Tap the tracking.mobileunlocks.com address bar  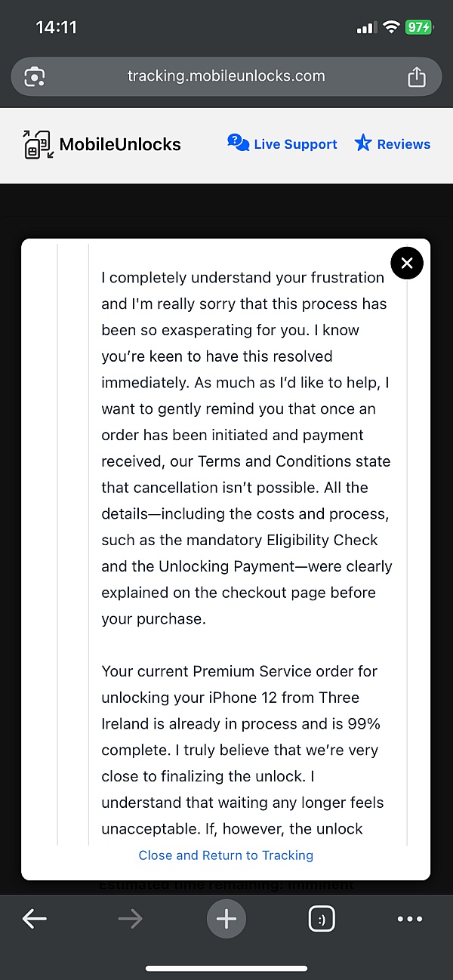(226, 76)
